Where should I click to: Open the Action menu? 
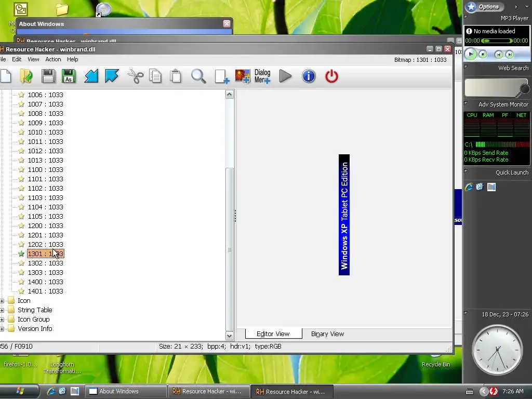pyautogui.click(x=54, y=59)
